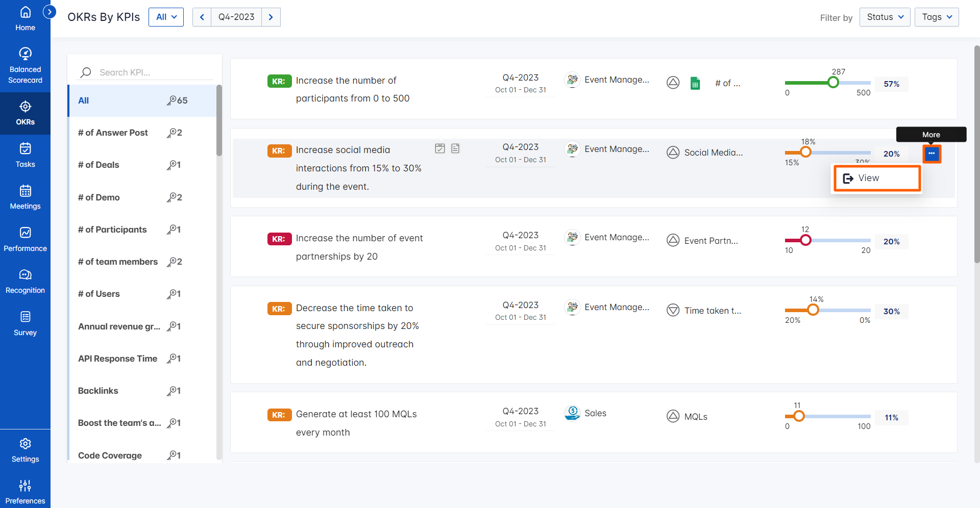Expand the sidebar with the chevron button
This screenshot has height=508, width=980.
pyautogui.click(x=50, y=11)
